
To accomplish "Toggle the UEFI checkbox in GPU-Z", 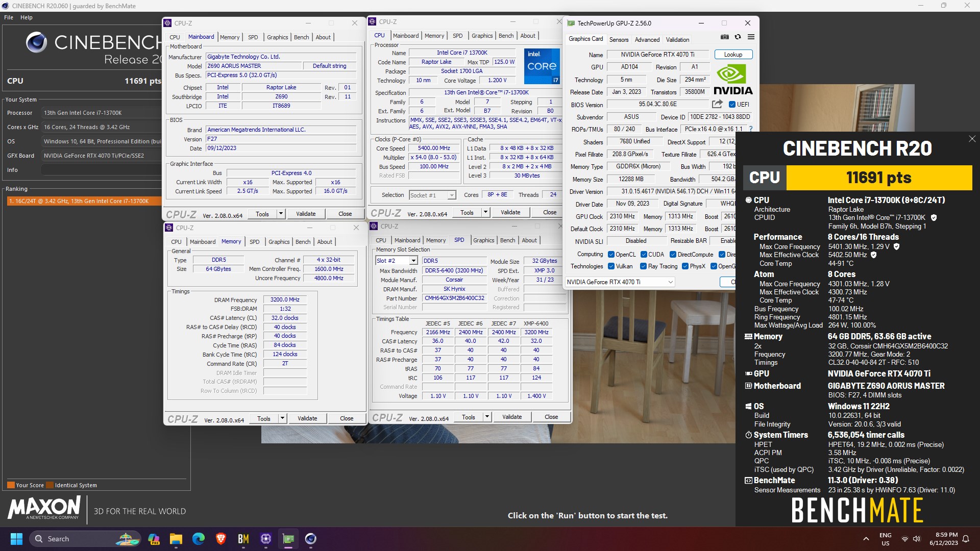I will [x=732, y=105].
